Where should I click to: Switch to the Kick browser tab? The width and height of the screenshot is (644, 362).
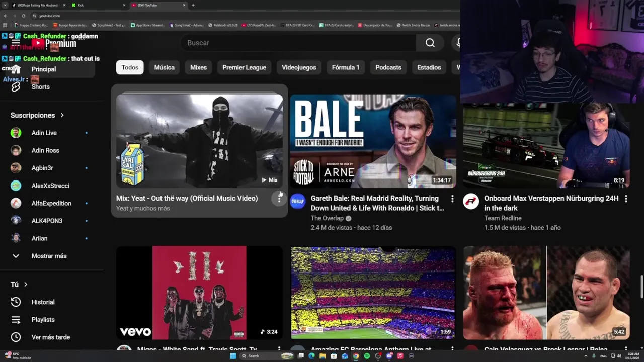click(x=98, y=5)
